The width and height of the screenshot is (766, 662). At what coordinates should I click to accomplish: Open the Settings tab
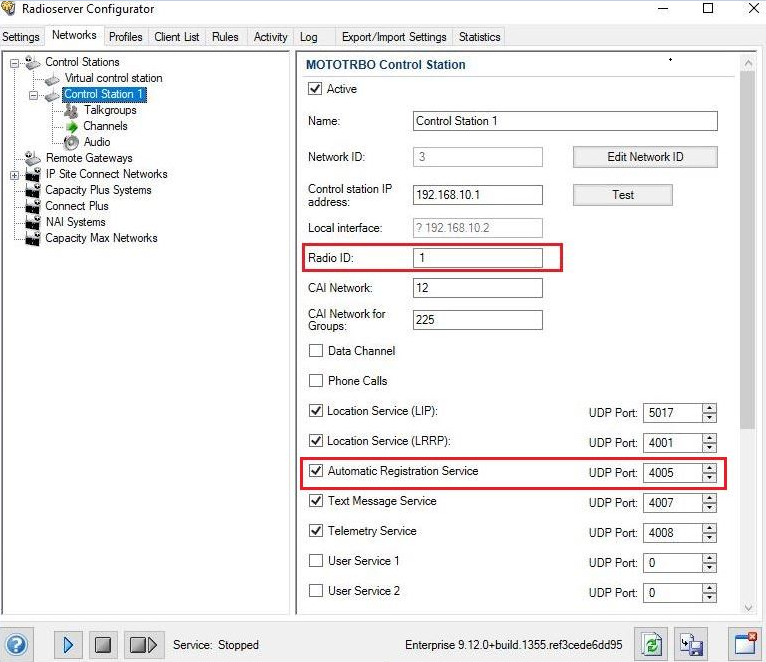[21, 37]
